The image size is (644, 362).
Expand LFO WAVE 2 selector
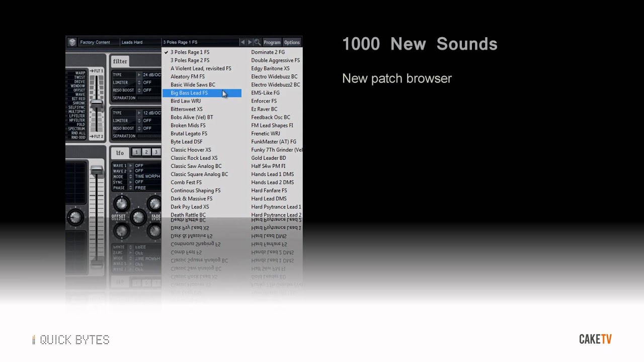pyautogui.click(x=131, y=171)
